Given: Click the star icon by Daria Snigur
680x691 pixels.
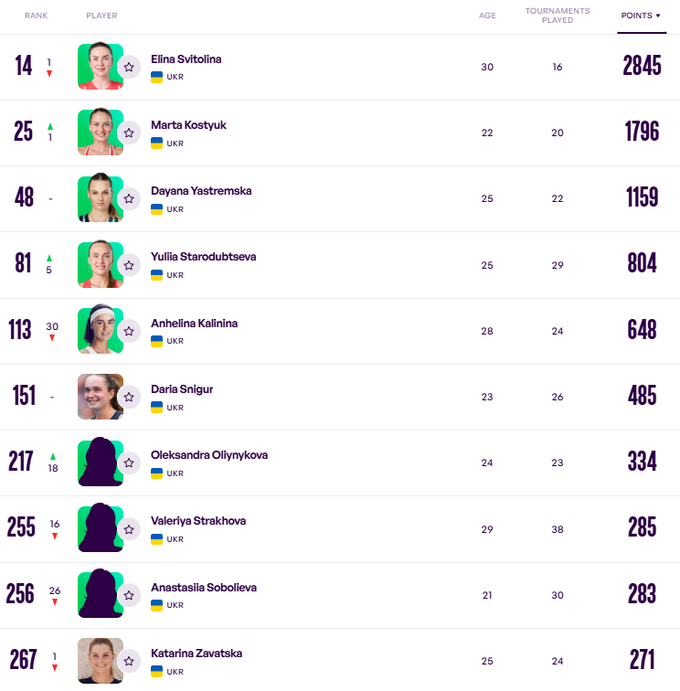Looking at the screenshot, I should [x=129, y=397].
